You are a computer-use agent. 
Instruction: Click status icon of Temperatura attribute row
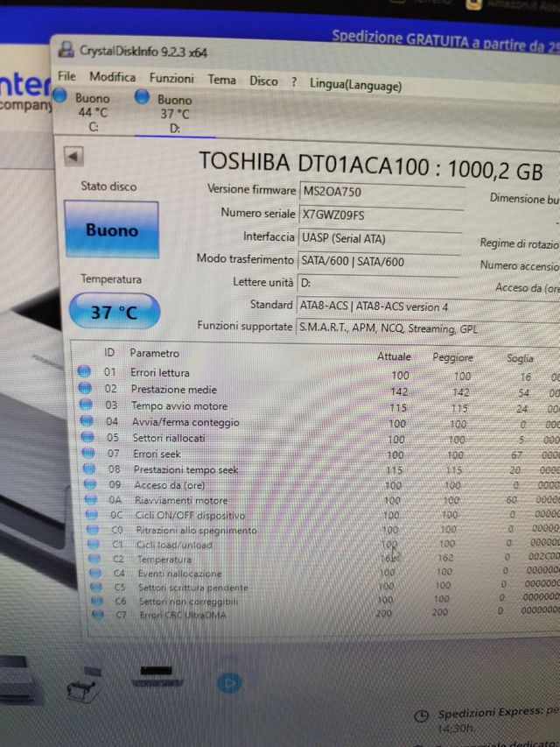pos(93,559)
